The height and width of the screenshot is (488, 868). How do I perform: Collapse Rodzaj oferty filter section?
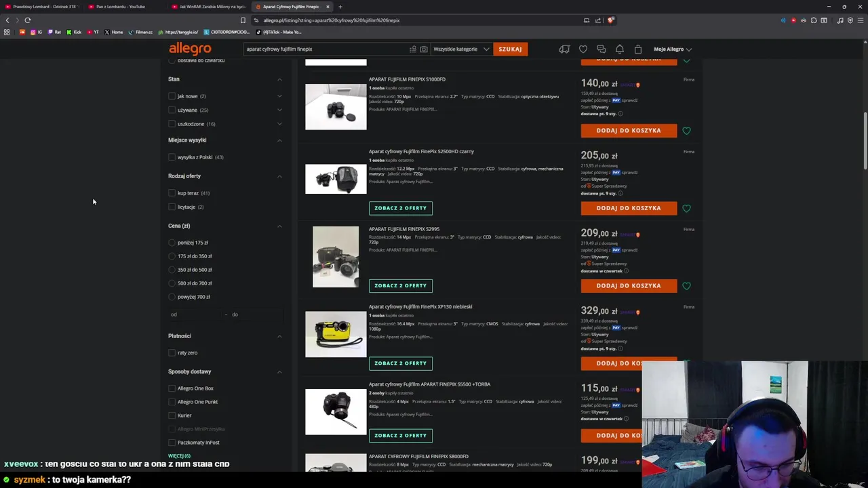pyautogui.click(x=279, y=176)
